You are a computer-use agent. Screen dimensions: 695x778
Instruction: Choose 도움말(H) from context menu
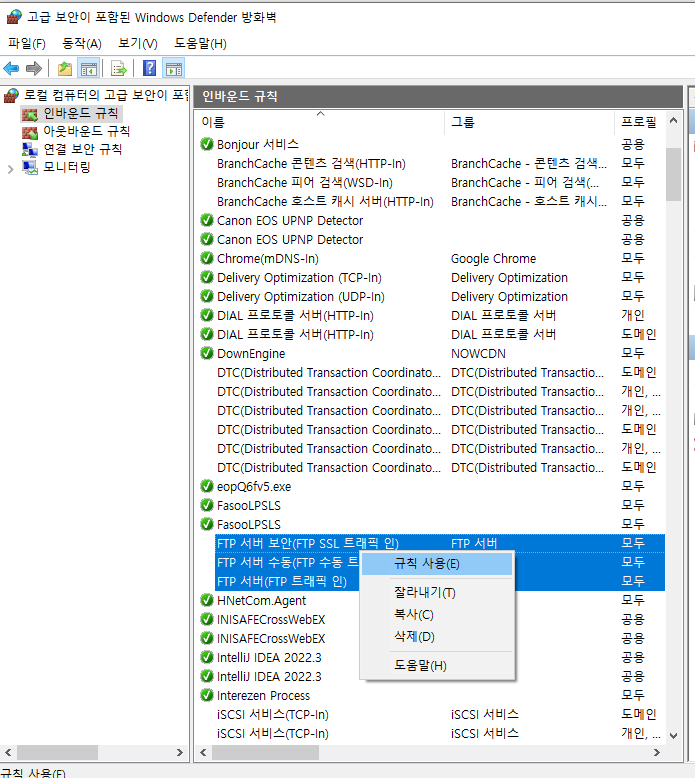click(x=437, y=665)
